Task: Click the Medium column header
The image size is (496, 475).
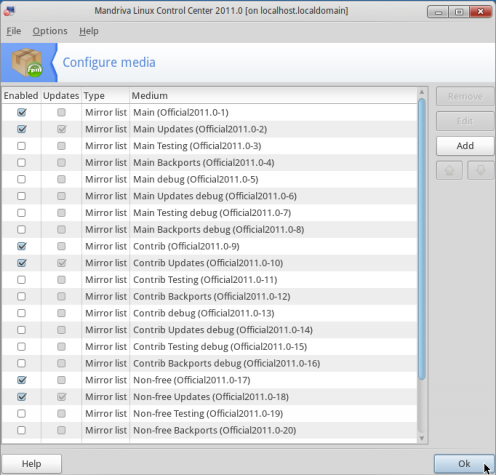Action: click(x=273, y=96)
